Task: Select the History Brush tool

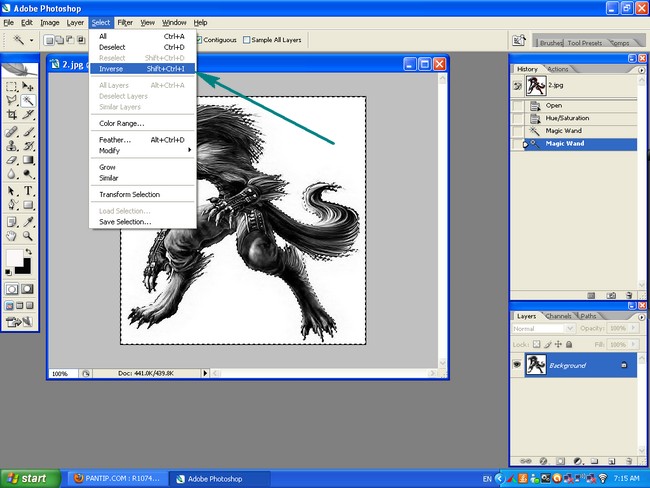Action: (x=28, y=146)
